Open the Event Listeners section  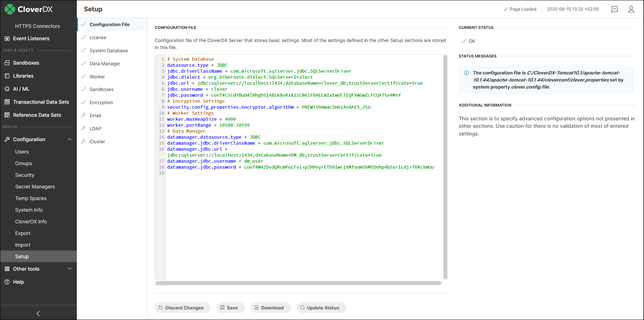tap(32, 38)
